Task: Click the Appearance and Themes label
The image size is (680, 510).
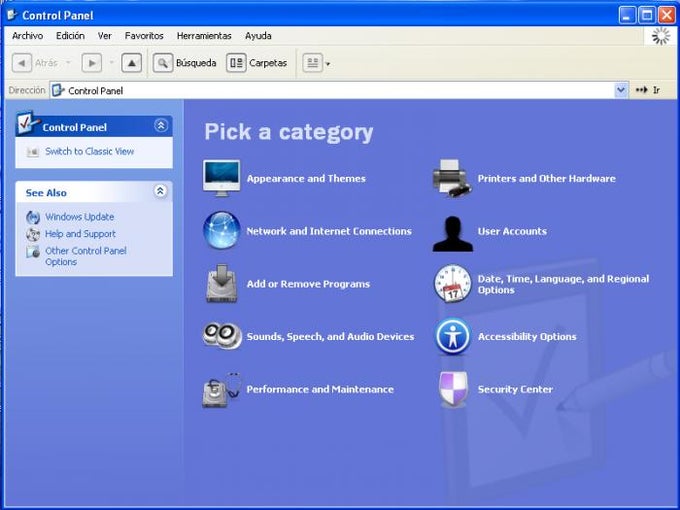Action: [306, 178]
